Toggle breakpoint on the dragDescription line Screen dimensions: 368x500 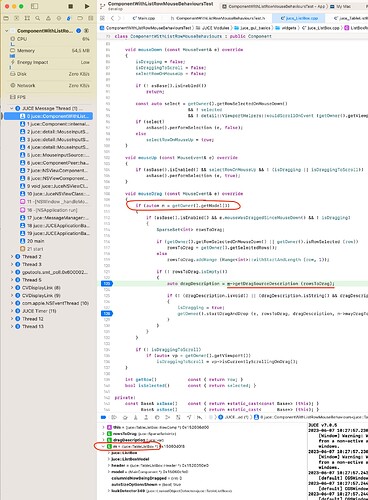(107, 283)
